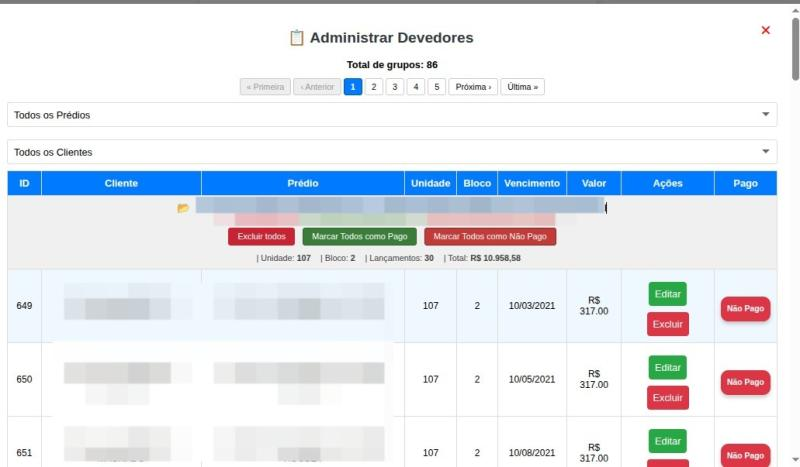
Task: Select page 4 in pagination
Action: [x=416, y=87]
